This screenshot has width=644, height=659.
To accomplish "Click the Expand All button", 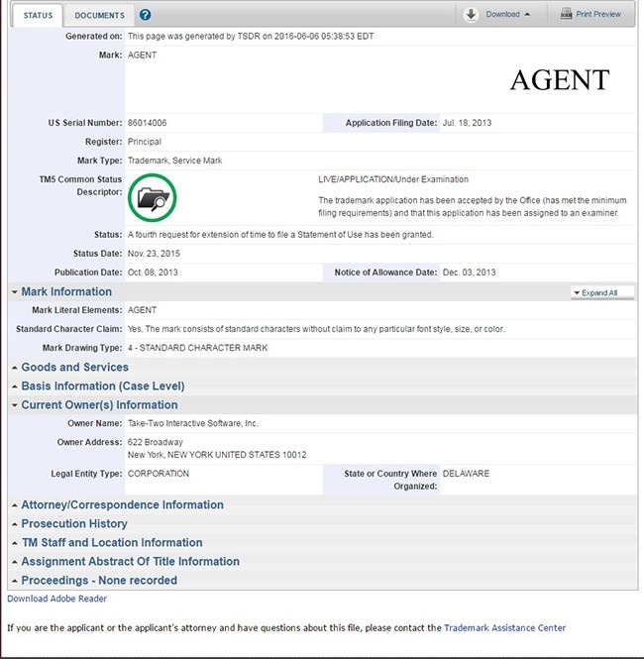I will [602, 293].
